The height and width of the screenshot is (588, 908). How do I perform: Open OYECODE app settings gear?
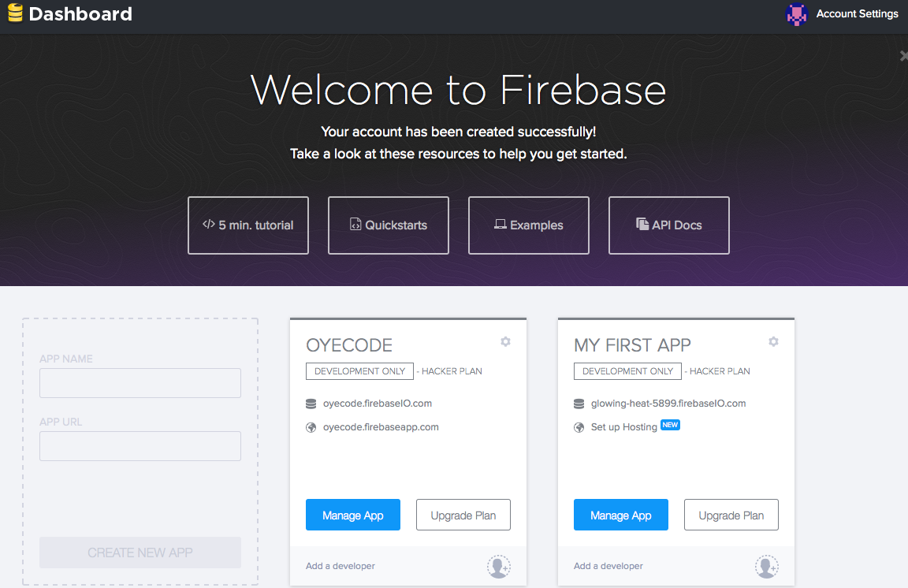click(505, 342)
